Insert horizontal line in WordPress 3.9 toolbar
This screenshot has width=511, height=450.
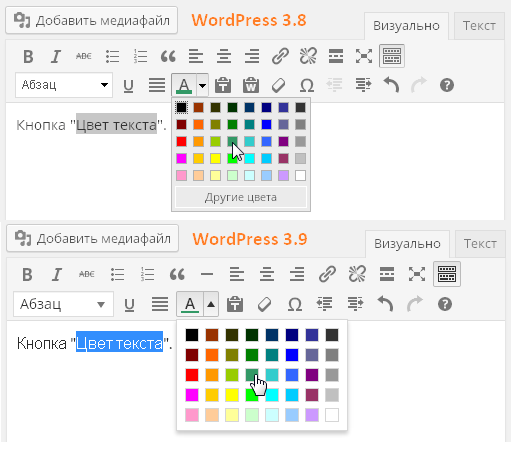pyautogui.click(x=207, y=274)
